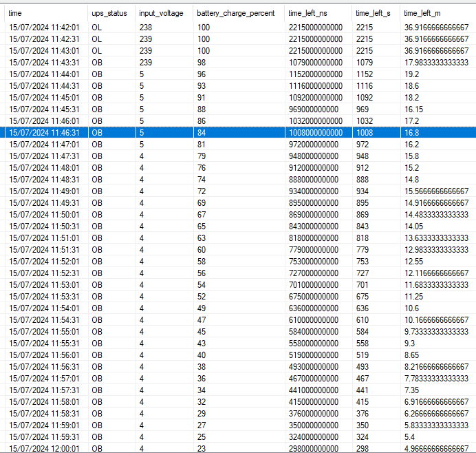
Task: Select battery charge 29 cell
Action: 202,414
